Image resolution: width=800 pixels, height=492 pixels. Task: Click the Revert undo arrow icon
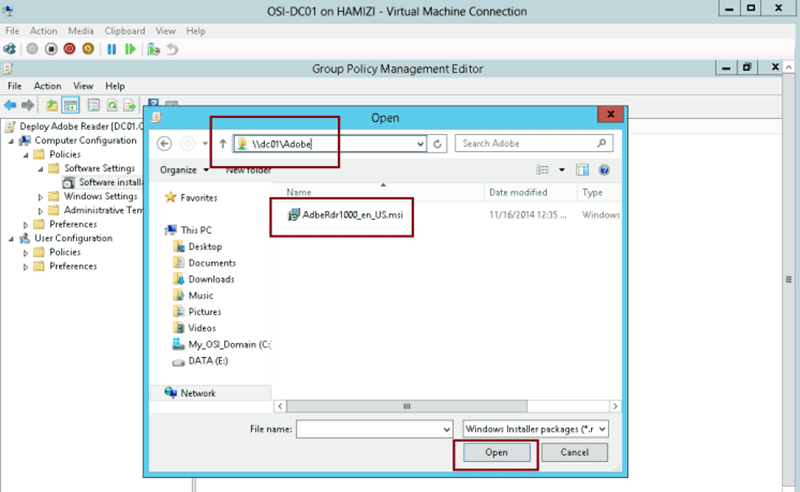[172, 49]
